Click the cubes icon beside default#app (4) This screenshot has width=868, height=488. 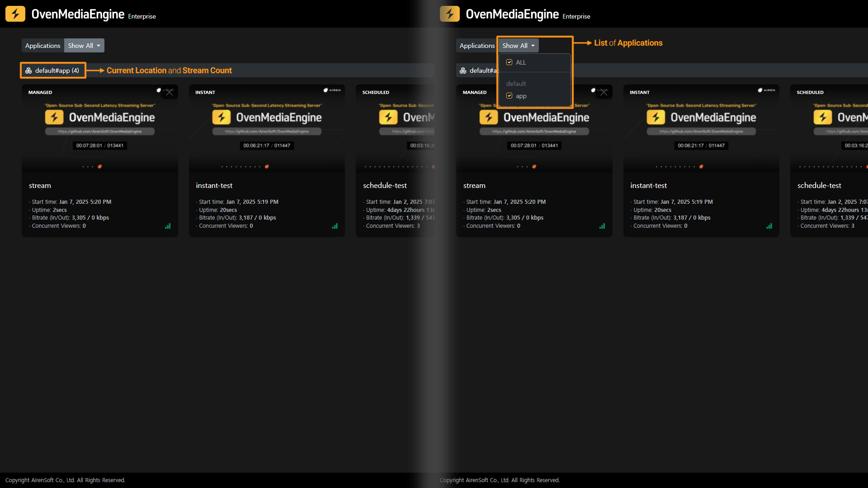28,70
